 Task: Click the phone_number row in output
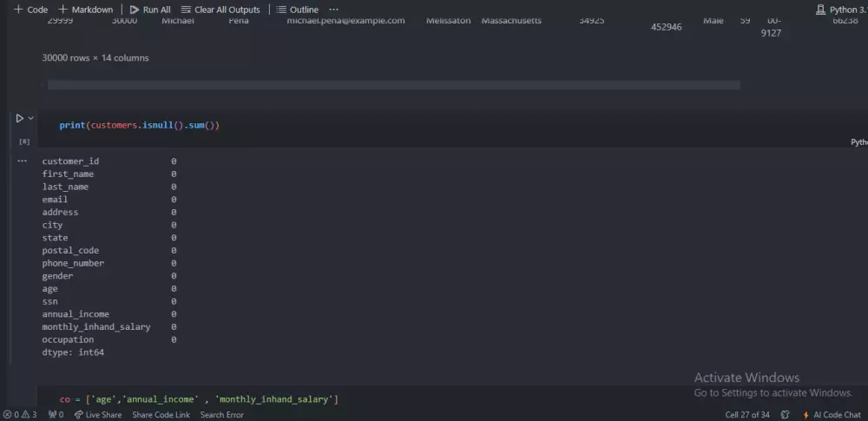(x=109, y=263)
